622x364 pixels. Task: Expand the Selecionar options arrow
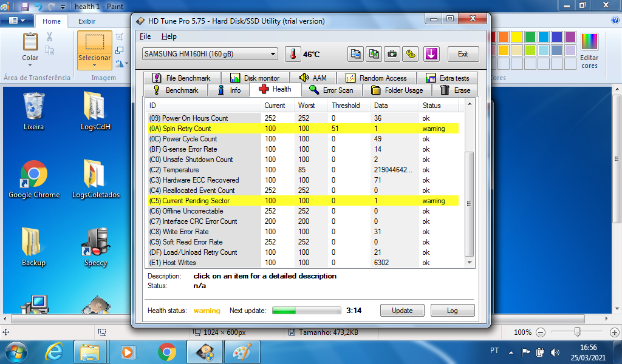(x=94, y=66)
